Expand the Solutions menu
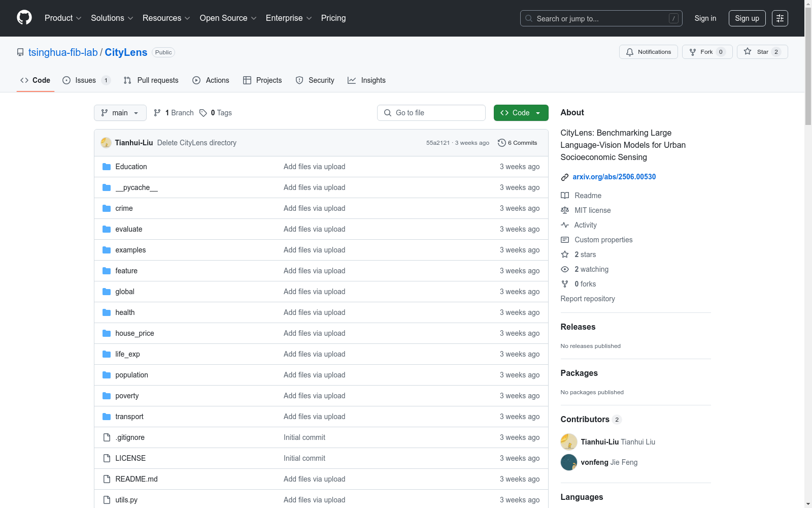The width and height of the screenshot is (812, 508). point(112,18)
